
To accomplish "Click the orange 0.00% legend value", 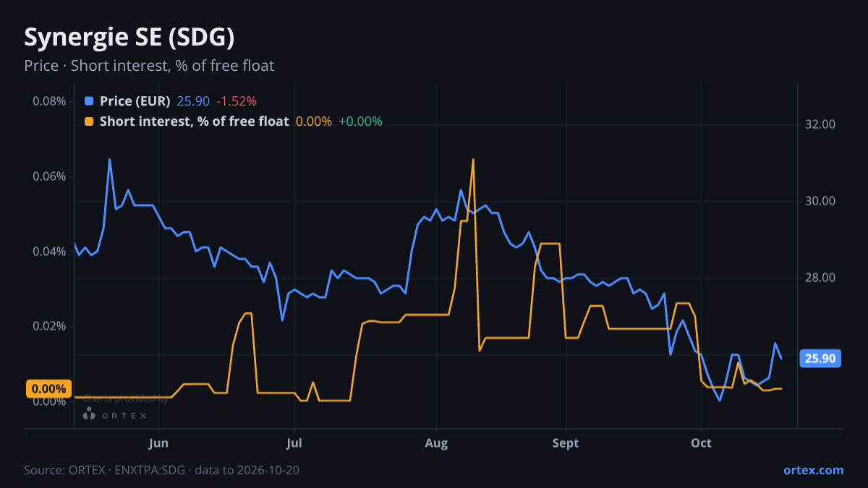I will [314, 121].
